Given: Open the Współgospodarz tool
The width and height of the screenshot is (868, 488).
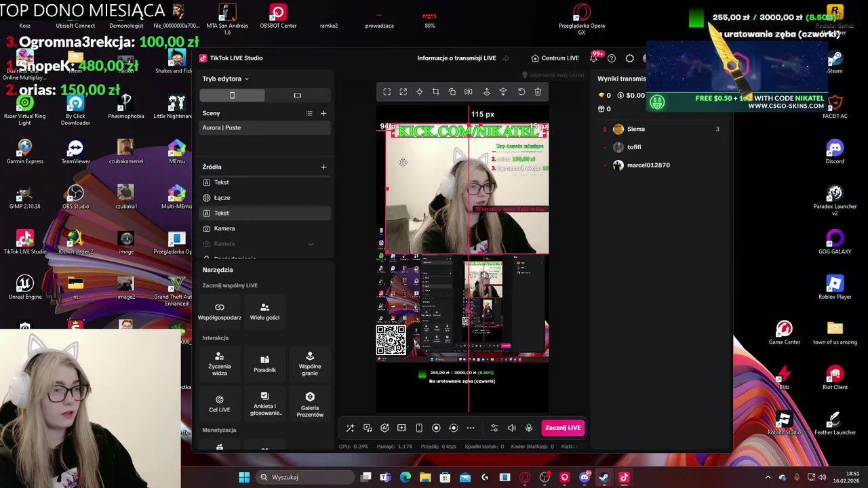Looking at the screenshot, I should coord(219,312).
